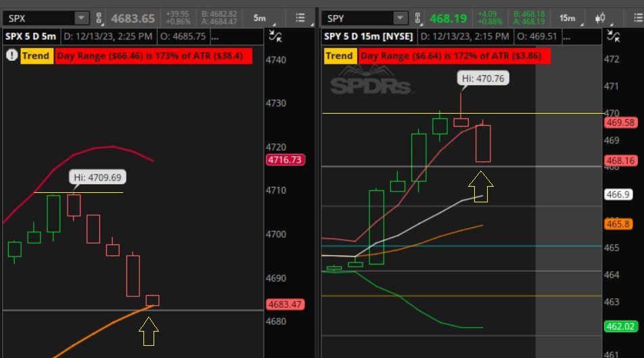Click the red 469.58 price axis bubble
The image size is (644, 358).
(620, 122)
